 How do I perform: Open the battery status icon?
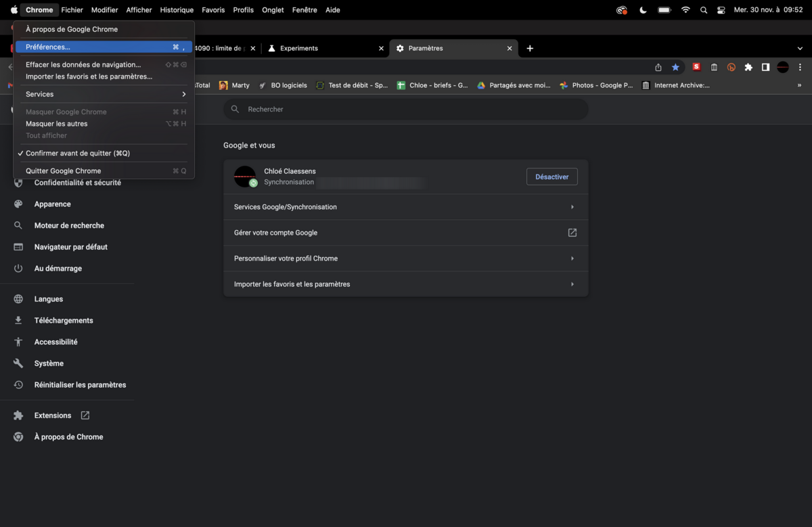[664, 10]
